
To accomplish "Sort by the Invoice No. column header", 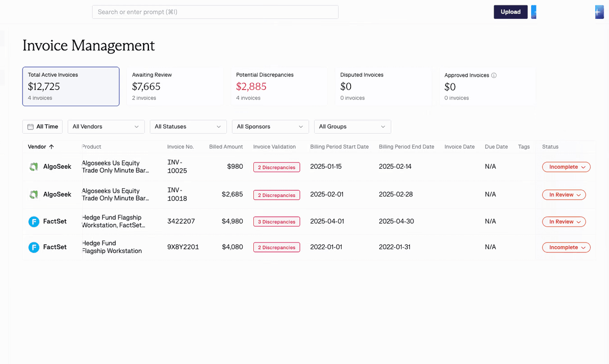I will tap(180, 147).
